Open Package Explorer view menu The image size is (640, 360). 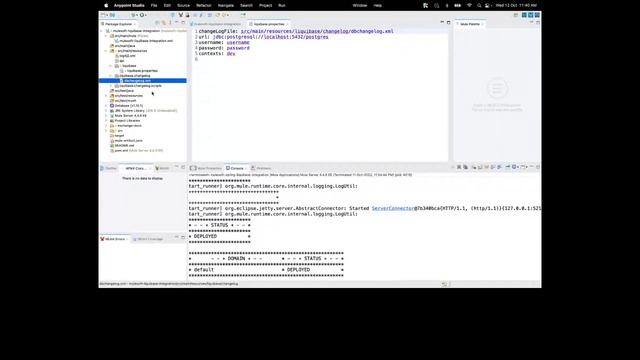pos(170,23)
